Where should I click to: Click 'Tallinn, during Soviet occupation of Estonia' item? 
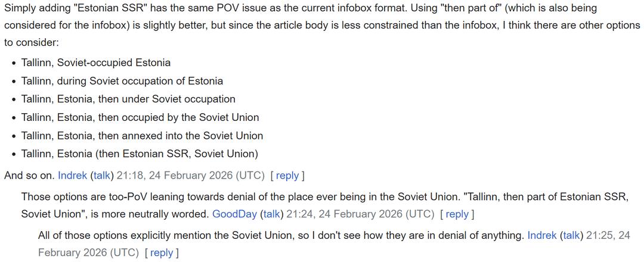point(122,81)
